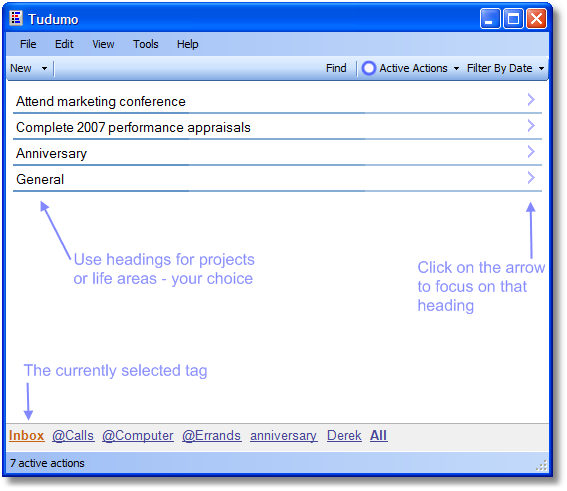The width and height of the screenshot is (567, 491).
Task: Select the Inbox tag
Action: point(26,436)
